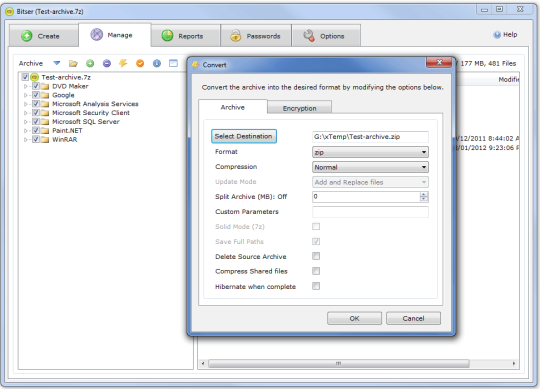Click the lightning convert toolbar icon
This screenshot has height=389, width=540.
point(123,63)
